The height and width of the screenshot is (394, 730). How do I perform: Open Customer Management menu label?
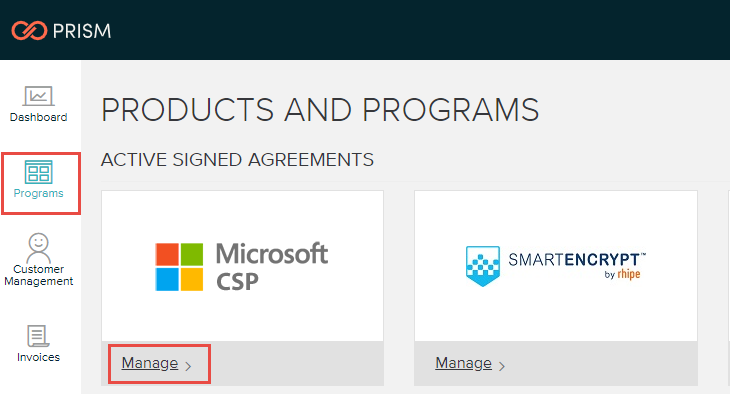tap(39, 275)
